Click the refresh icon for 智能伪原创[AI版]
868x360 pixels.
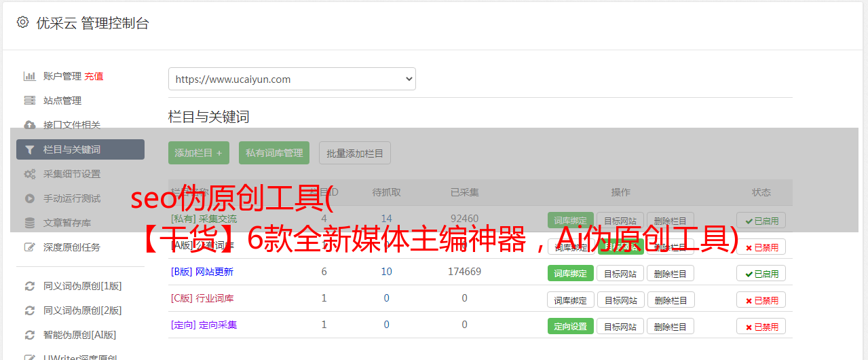coord(30,335)
